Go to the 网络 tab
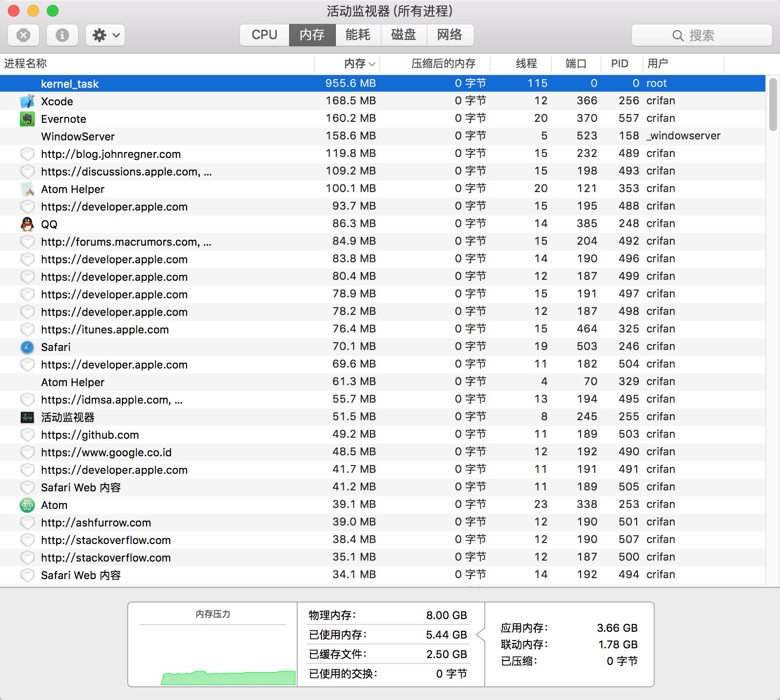Viewport: 780px width, 700px height. point(450,35)
